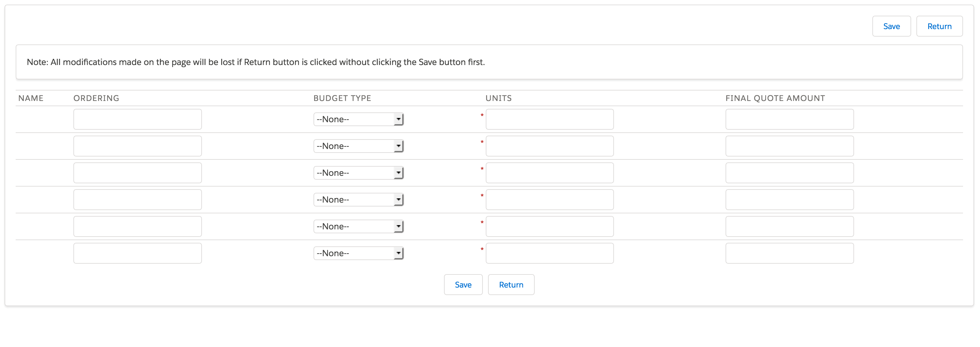Viewport: 980px width, 347px height.
Task: Click the last row Ordering input
Action: tap(137, 253)
